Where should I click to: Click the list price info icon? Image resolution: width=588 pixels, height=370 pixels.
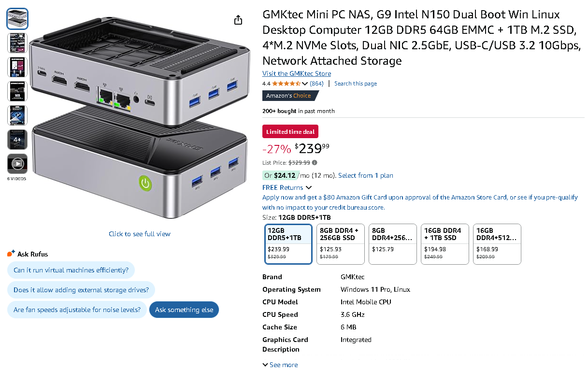315,163
